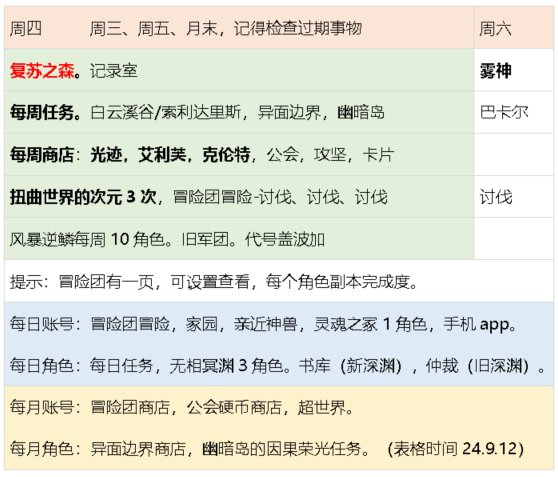Screen dimensions: 558x477
Task: Click the text "幽暗岛的因果荣光任务"
Action: click(x=281, y=449)
